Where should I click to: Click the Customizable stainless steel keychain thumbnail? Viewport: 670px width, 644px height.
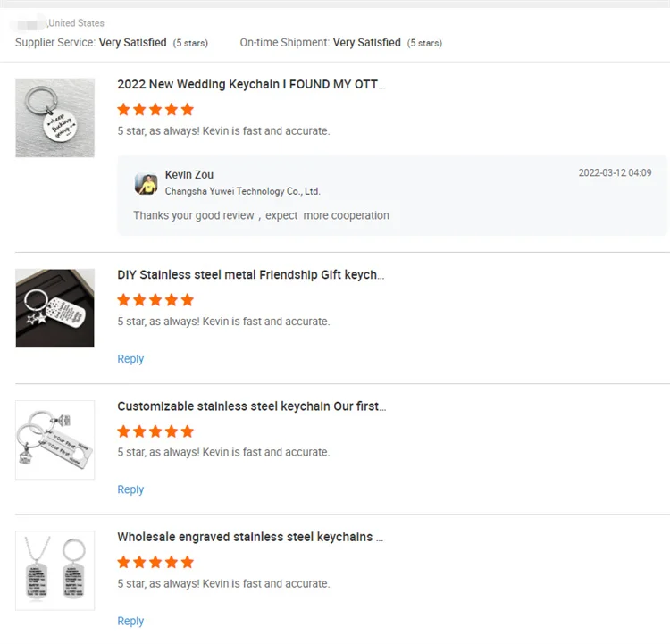(x=54, y=439)
